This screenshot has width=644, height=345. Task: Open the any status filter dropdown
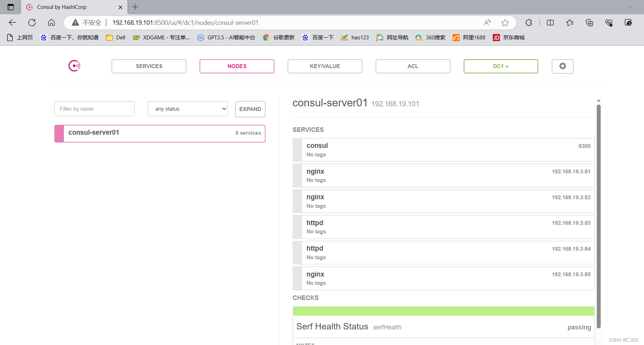(x=187, y=108)
